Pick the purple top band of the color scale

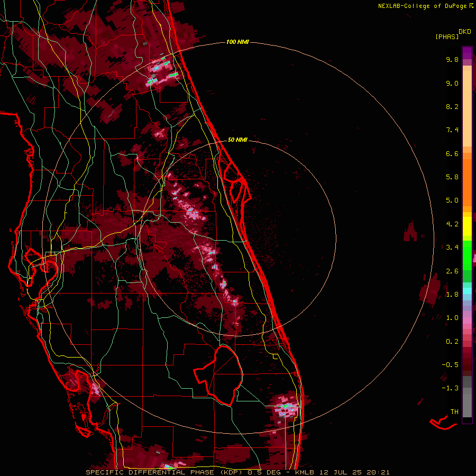467,53
